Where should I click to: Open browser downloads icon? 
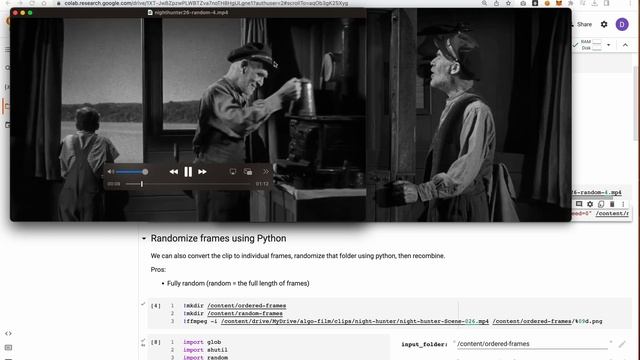coord(595,3)
